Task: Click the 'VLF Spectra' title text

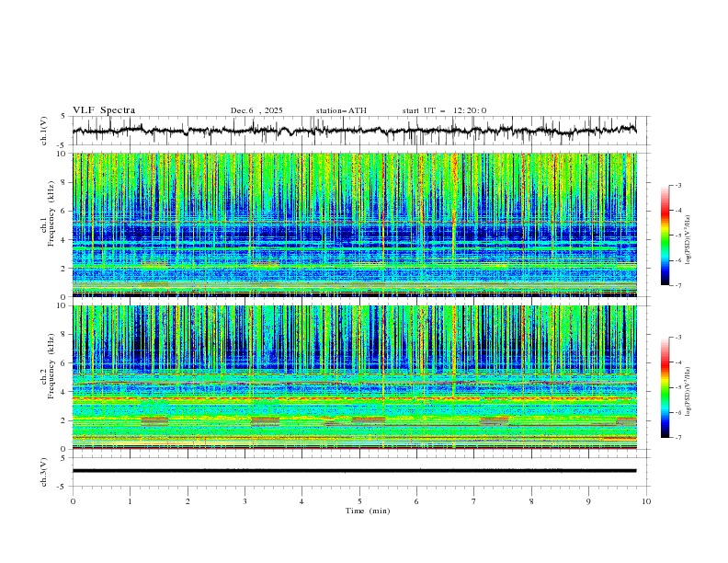Action: [104, 110]
